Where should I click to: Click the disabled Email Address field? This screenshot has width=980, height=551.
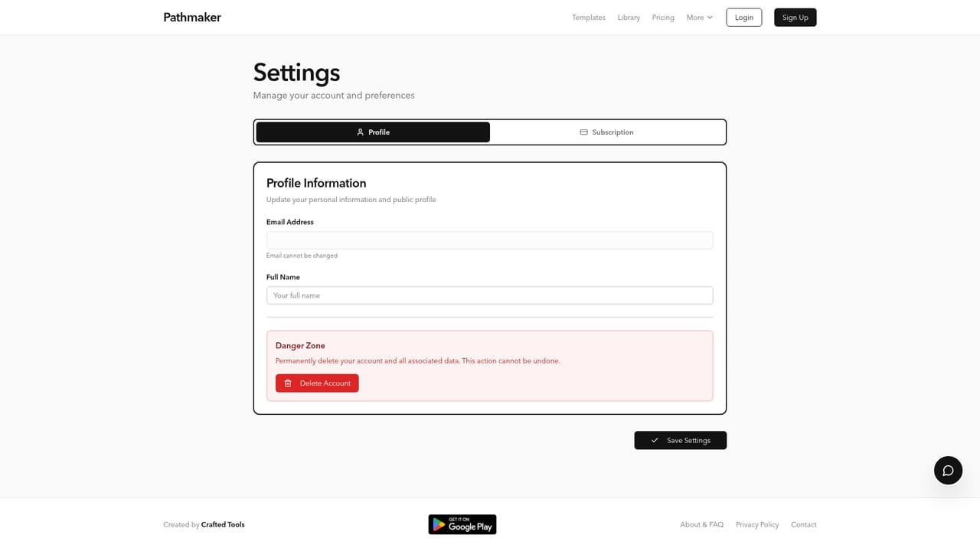[490, 240]
